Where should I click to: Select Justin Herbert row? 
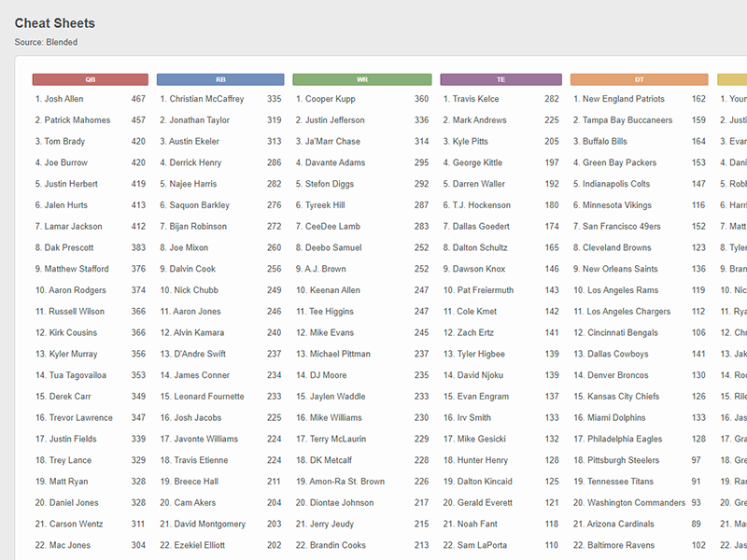coord(90,184)
